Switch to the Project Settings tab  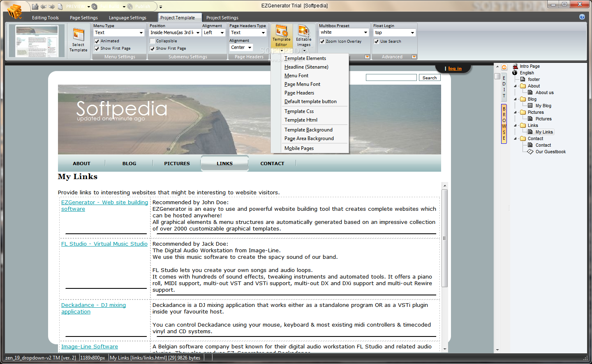point(222,18)
